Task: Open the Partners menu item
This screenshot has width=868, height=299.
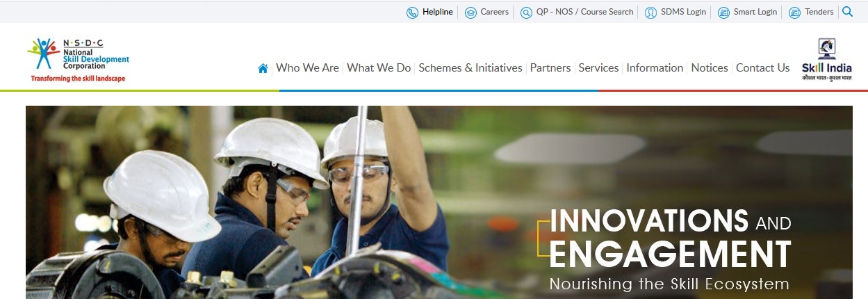Action: (550, 68)
